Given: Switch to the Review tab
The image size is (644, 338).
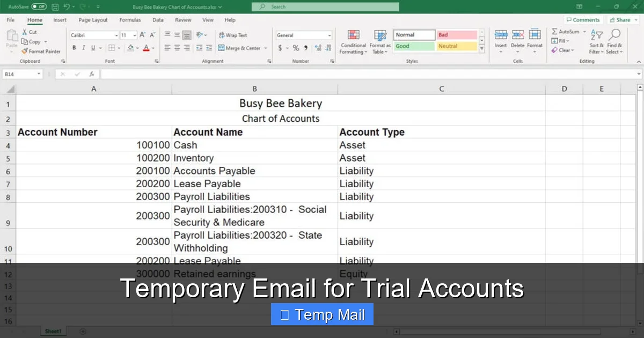Looking at the screenshot, I should pos(183,20).
